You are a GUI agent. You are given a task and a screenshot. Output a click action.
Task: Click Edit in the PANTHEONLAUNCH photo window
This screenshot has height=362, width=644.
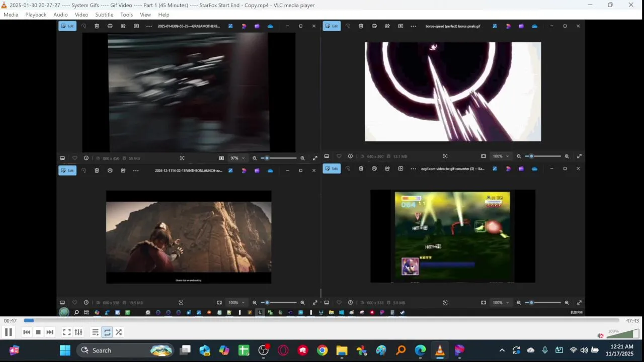click(x=67, y=170)
